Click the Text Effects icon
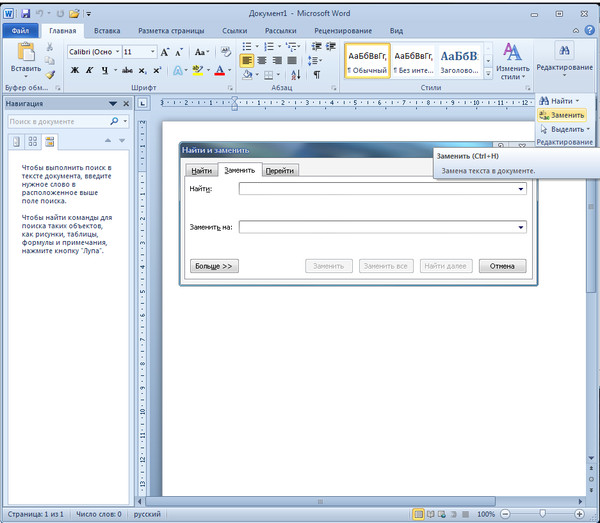Viewport: 600px width, 523px height. click(178, 70)
